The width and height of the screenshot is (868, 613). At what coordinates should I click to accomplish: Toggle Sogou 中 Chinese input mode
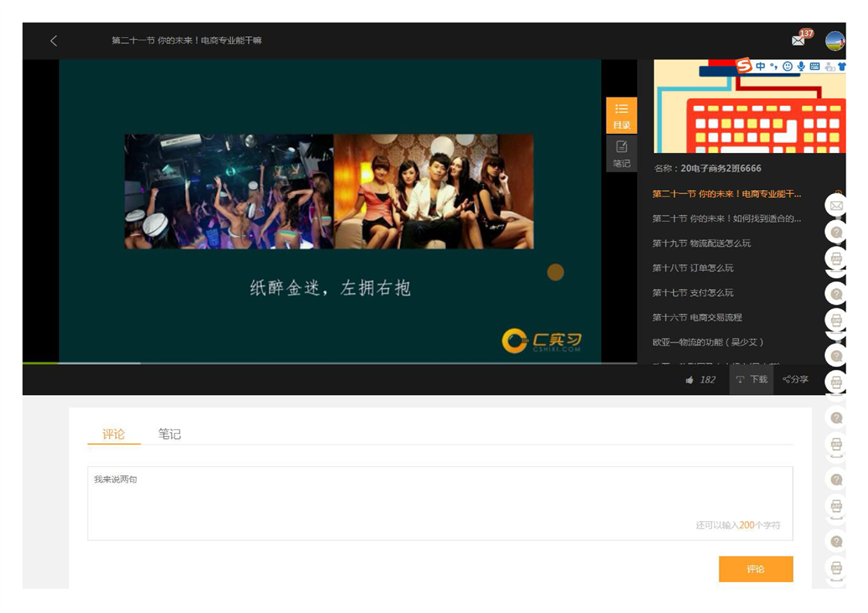click(x=760, y=66)
